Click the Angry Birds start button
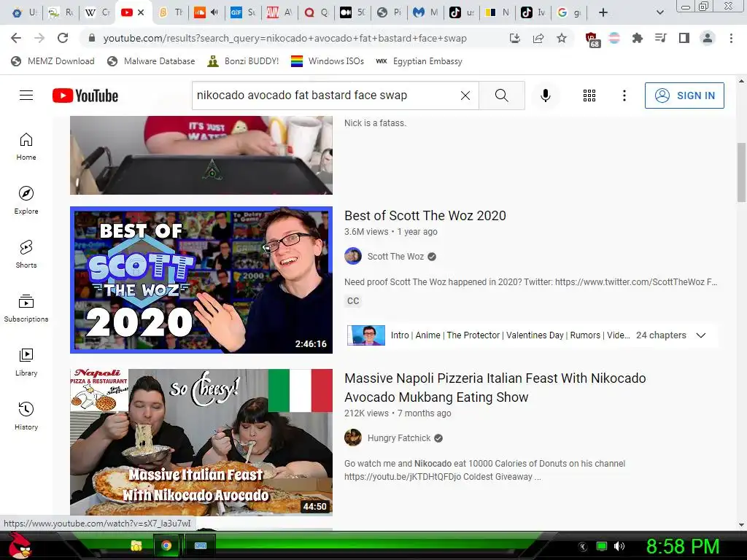The width and height of the screenshot is (747, 560). 19,545
